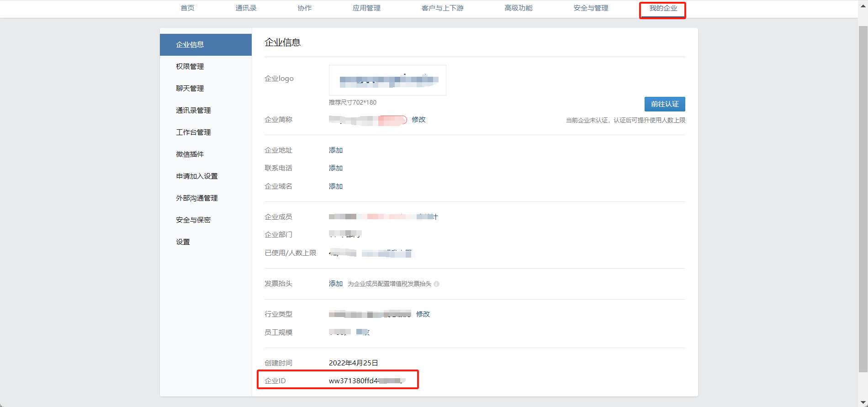Screen dimensions: 868x407
Task: Switch to the 安全与管理 navigation tab
Action: point(591,8)
